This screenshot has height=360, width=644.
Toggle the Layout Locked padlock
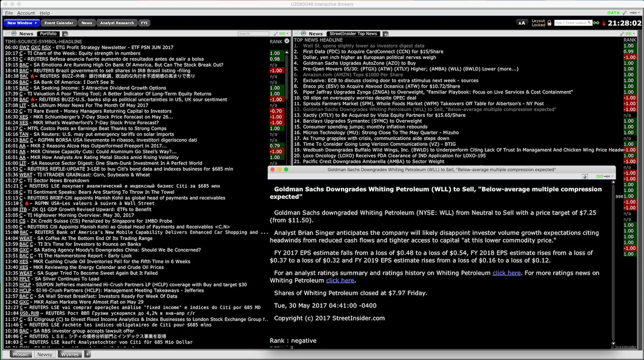550,23
